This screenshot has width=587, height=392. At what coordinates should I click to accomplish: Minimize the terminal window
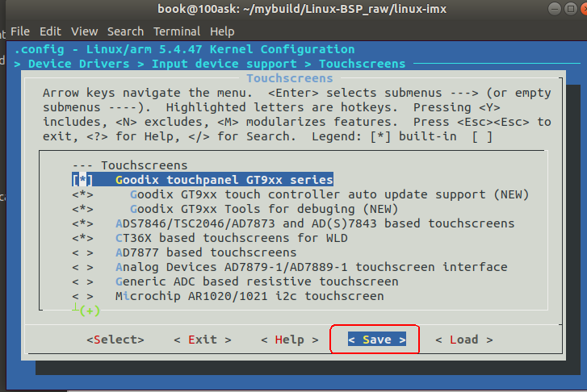click(x=555, y=9)
